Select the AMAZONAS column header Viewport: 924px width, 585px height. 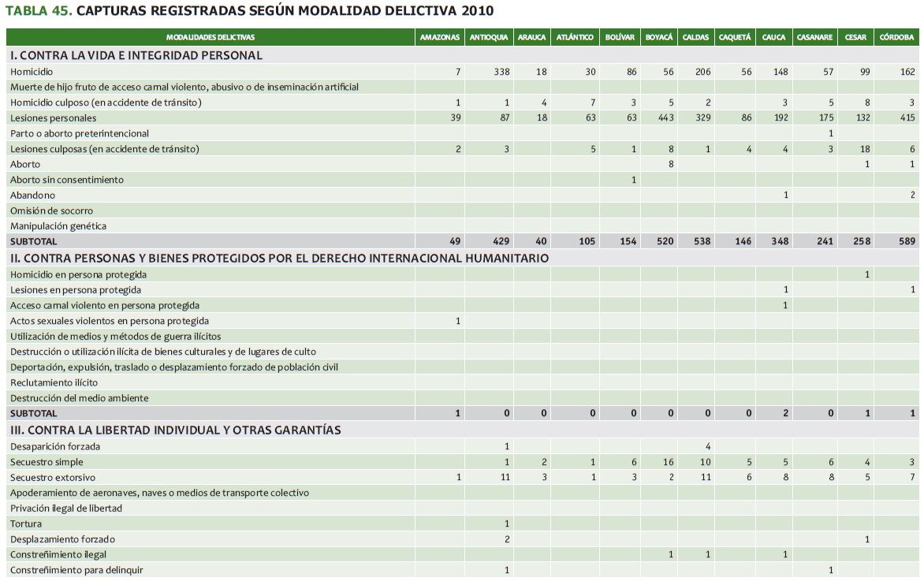[x=440, y=37]
